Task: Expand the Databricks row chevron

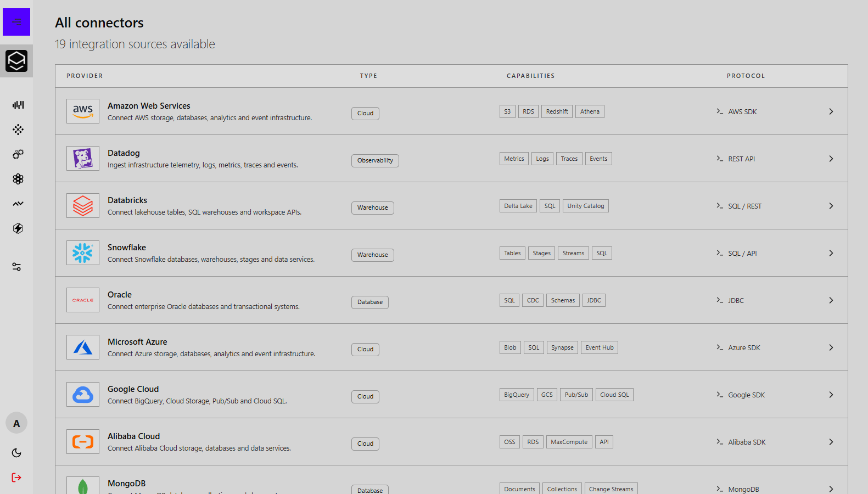Action: (831, 206)
